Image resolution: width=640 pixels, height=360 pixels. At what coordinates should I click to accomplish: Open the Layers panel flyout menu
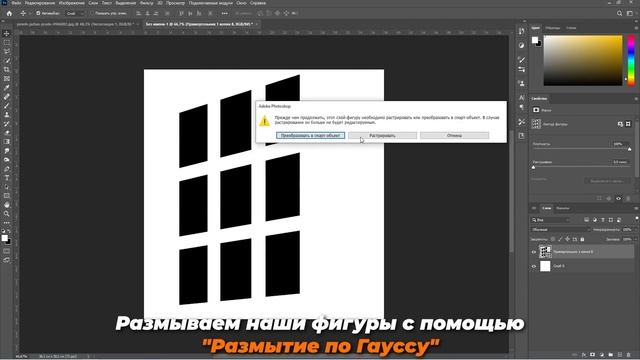[x=636, y=208]
